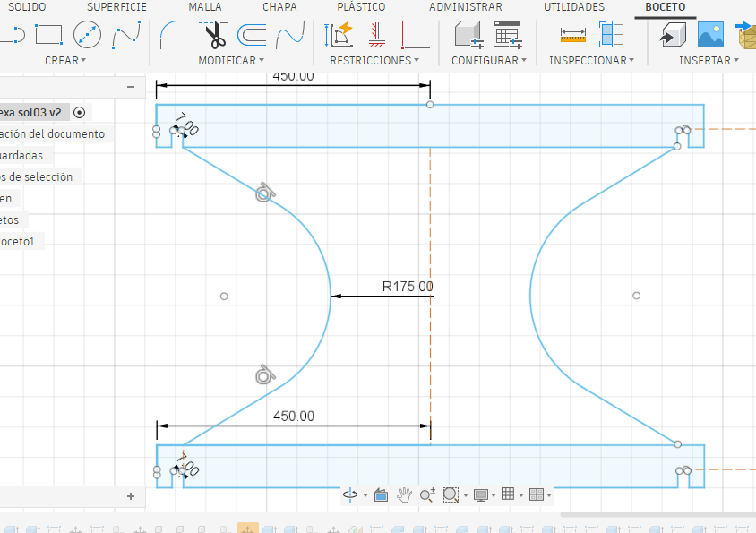Select the Spline tool in the CREAR group
Image resolution: width=756 pixels, height=533 pixels.
click(x=126, y=35)
